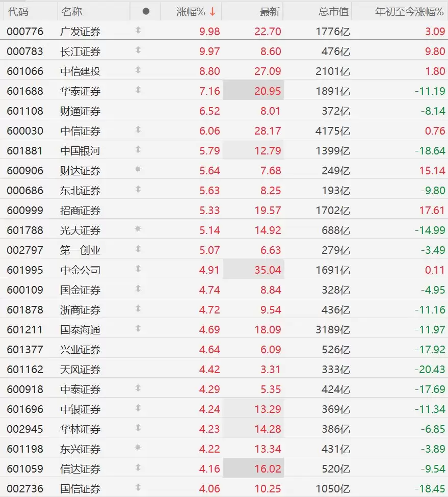Click stock code 002797

tap(25, 250)
